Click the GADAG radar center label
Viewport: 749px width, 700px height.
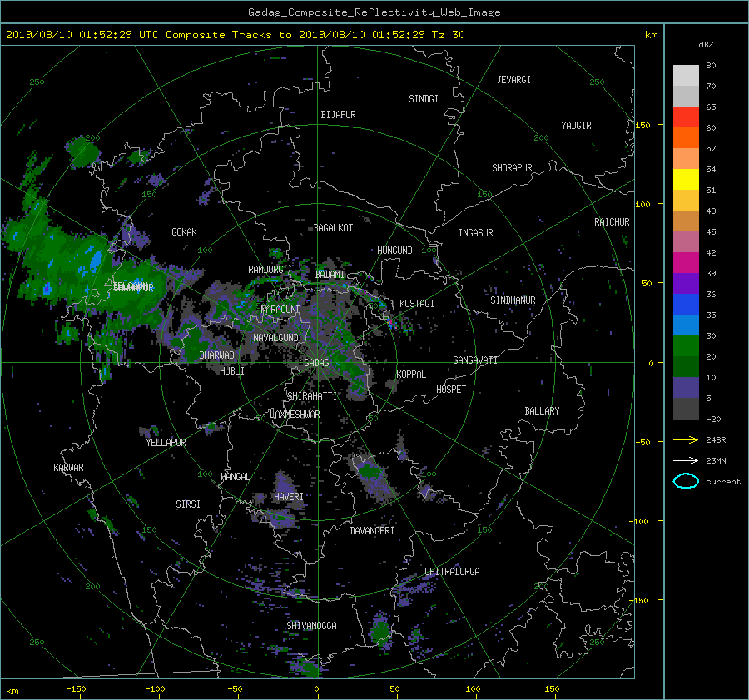tap(316, 363)
